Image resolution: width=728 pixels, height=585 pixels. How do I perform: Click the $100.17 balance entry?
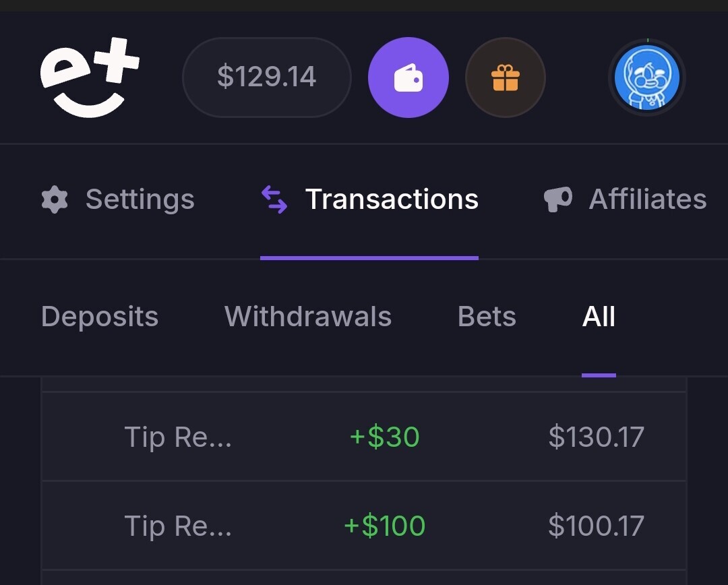[596, 526]
